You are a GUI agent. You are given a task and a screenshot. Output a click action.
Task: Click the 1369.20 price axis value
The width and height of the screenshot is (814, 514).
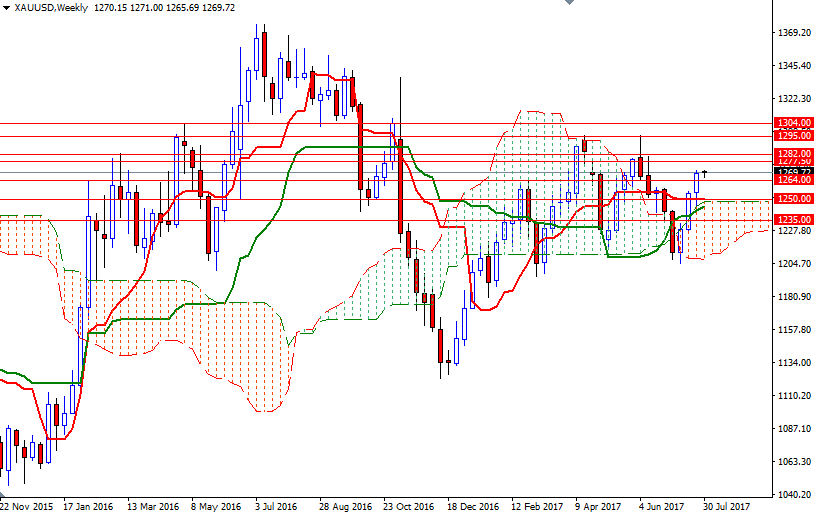click(794, 33)
